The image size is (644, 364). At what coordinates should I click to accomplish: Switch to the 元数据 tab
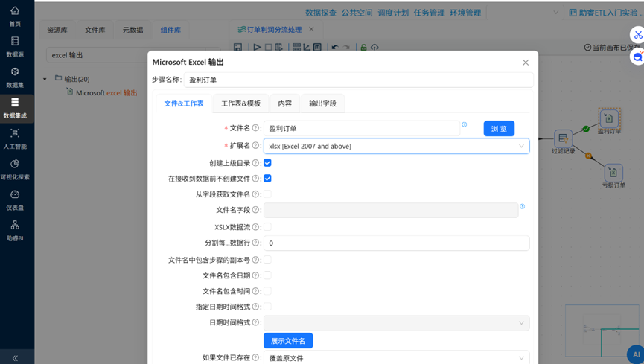tap(133, 30)
